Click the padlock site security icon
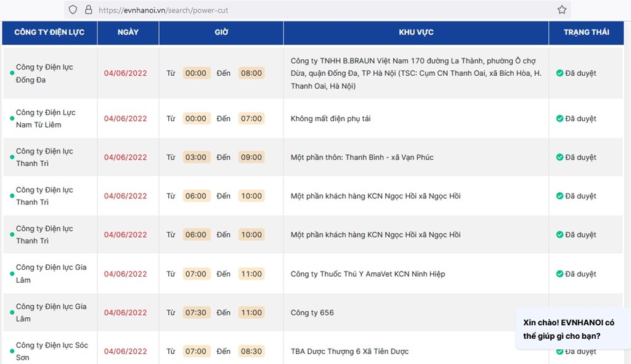The height and width of the screenshot is (364, 631). (89, 10)
